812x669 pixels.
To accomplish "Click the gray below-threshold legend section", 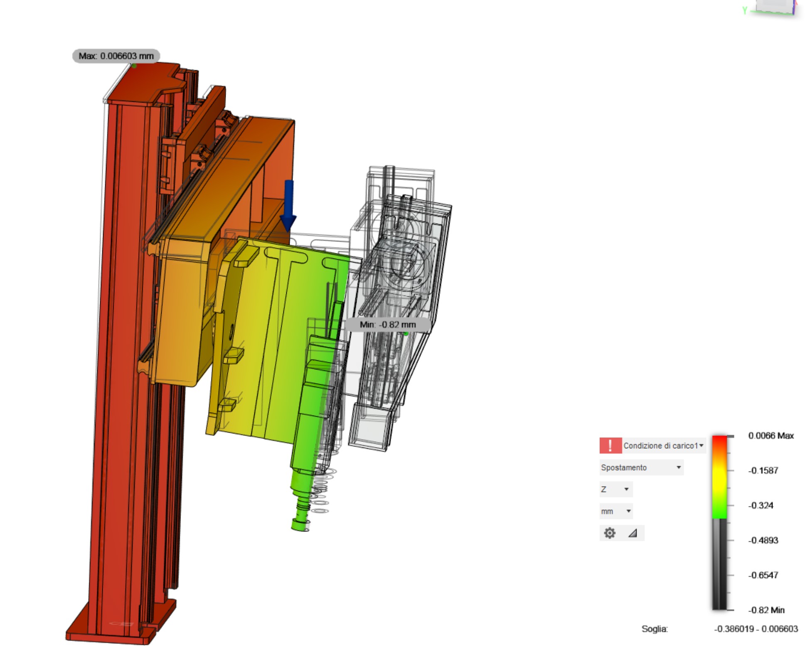I will tap(720, 564).
